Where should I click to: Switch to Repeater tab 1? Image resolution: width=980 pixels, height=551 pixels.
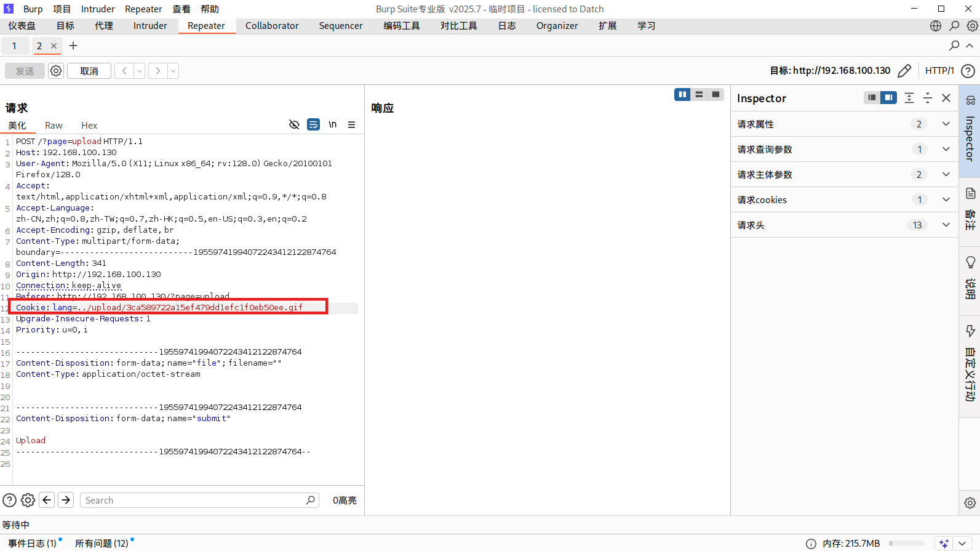(x=14, y=46)
